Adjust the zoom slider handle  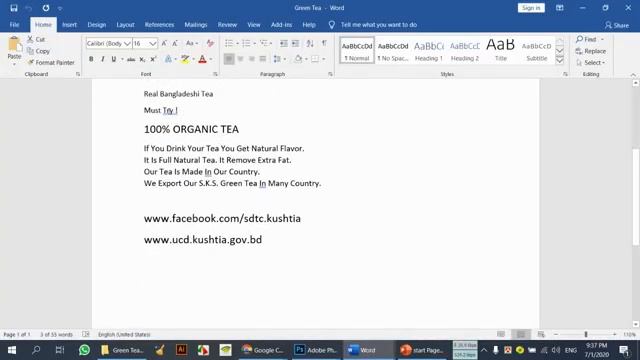(586, 334)
